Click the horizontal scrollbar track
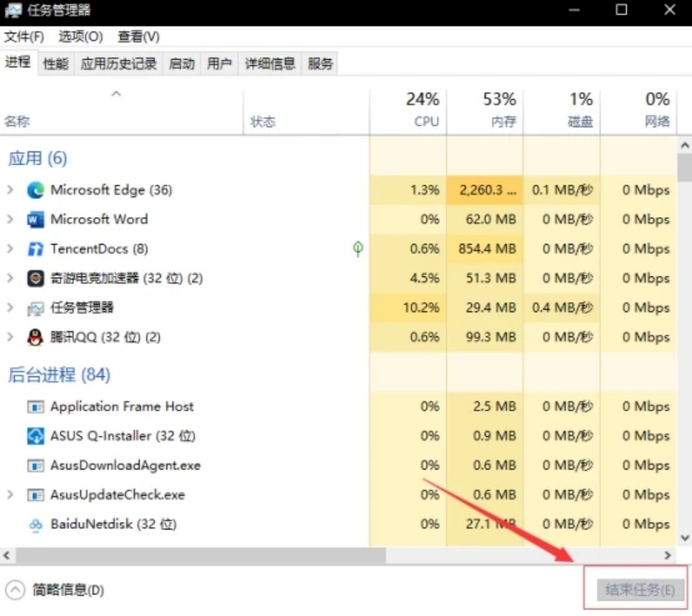Screen dimensions: 692x616 [525, 555]
